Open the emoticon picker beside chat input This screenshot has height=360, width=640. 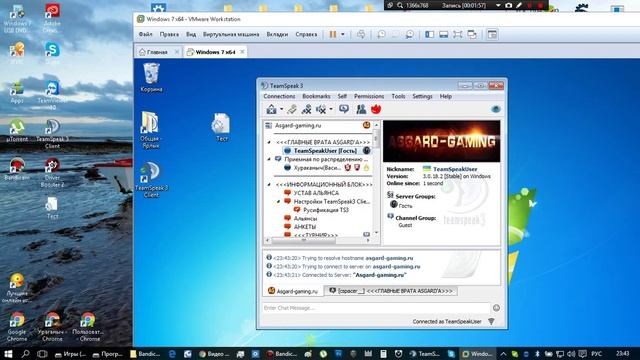(x=496, y=308)
